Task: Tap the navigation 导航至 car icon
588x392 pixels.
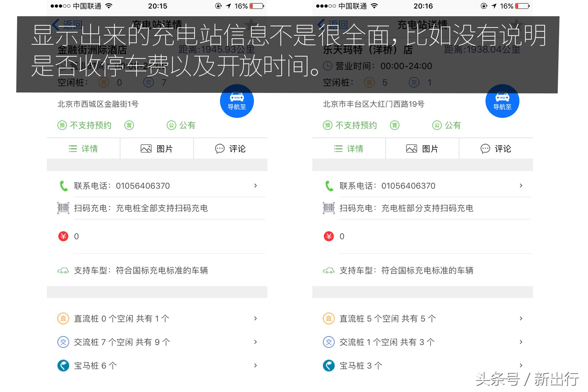Action: pyautogui.click(x=236, y=101)
